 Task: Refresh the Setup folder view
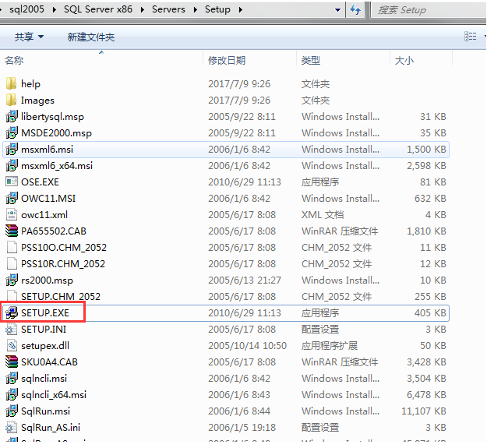[x=355, y=10]
